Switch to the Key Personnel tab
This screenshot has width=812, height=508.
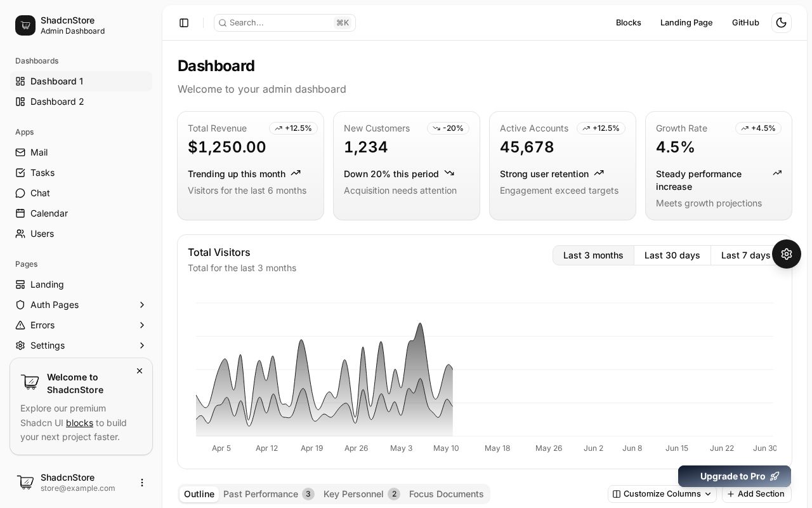coord(362,494)
